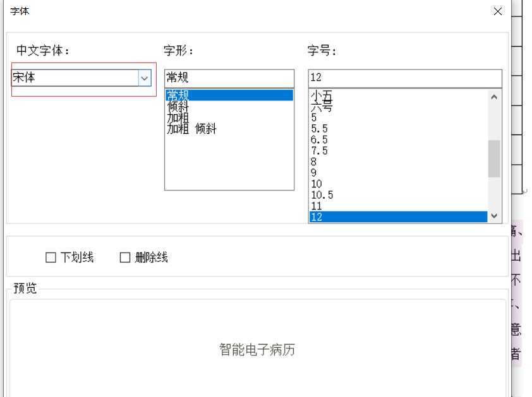Screen dimensions: 532x397
Task: Select 常规 in the font style list
Action: pyautogui.click(x=229, y=95)
